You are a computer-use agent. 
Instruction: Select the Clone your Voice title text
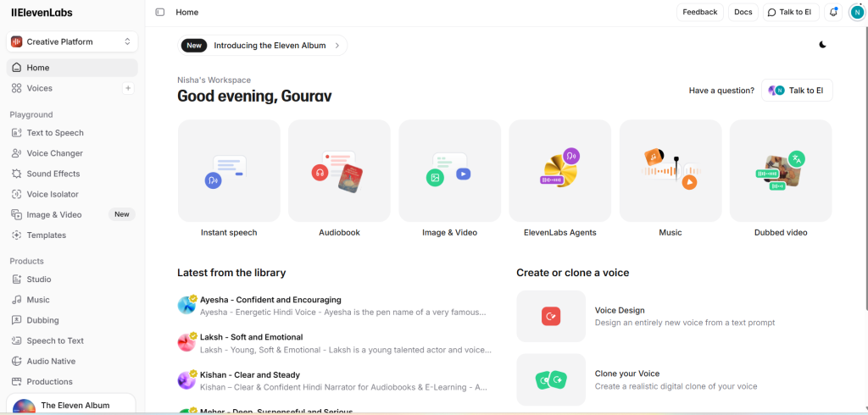(627, 373)
